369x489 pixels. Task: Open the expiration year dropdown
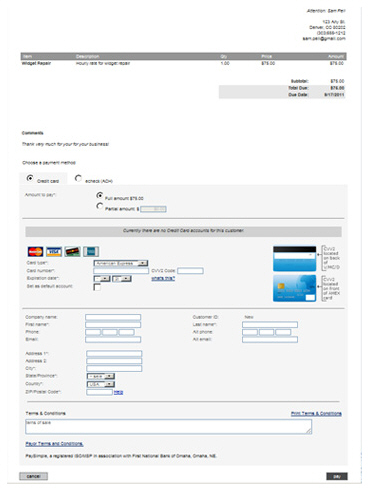coord(122,279)
